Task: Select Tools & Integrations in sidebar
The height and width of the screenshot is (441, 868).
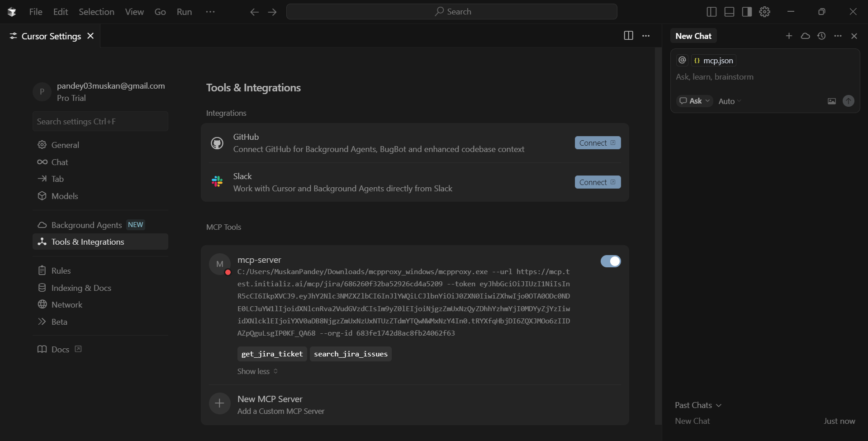Action: tap(100, 242)
